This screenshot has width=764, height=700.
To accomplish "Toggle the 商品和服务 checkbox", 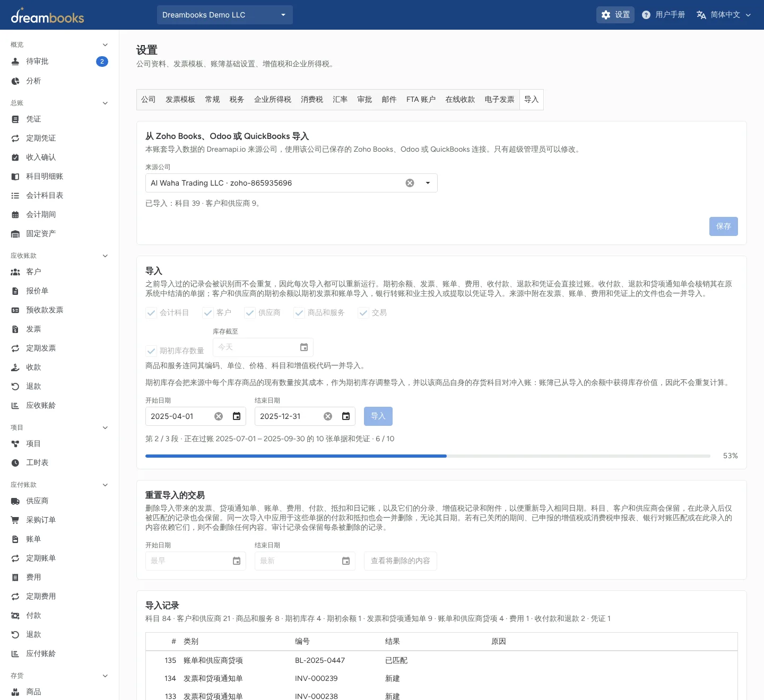I will (x=299, y=313).
